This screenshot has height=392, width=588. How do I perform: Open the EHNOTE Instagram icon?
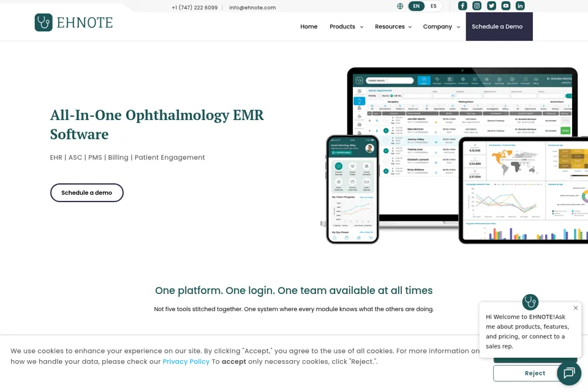pos(477,6)
